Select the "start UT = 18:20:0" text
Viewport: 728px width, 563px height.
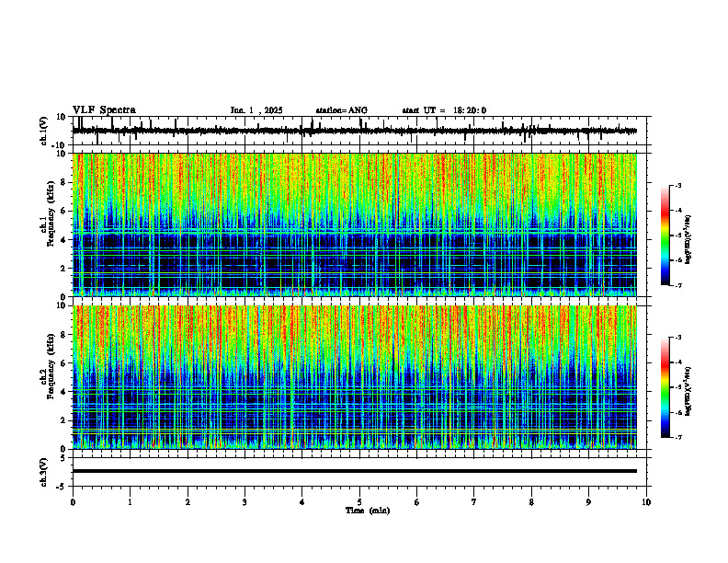point(444,110)
